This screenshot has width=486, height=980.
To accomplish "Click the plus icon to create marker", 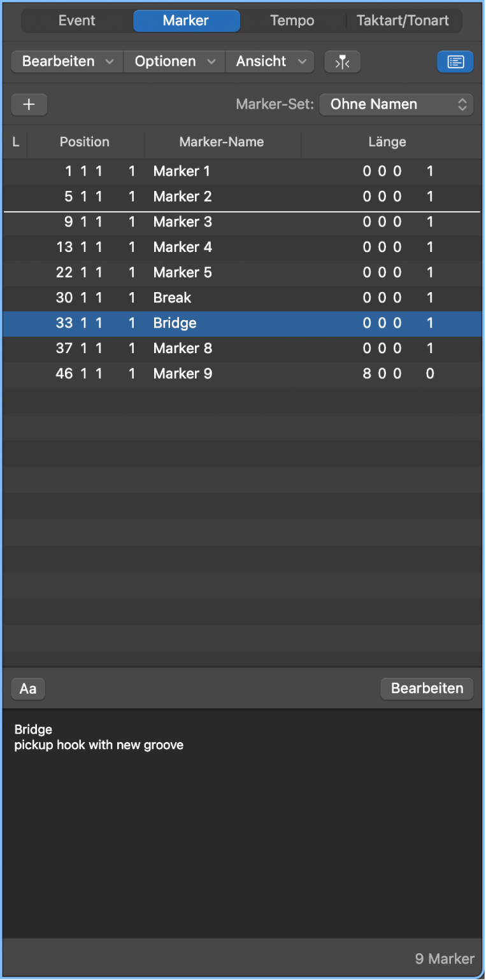I will click(x=29, y=104).
